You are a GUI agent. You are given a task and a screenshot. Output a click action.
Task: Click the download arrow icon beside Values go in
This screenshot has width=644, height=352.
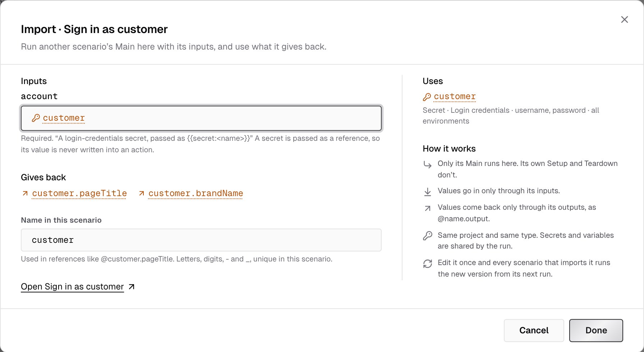[x=427, y=192]
